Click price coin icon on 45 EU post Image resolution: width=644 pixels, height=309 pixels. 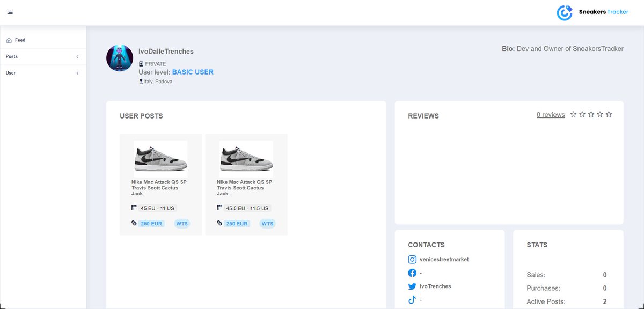tap(134, 223)
